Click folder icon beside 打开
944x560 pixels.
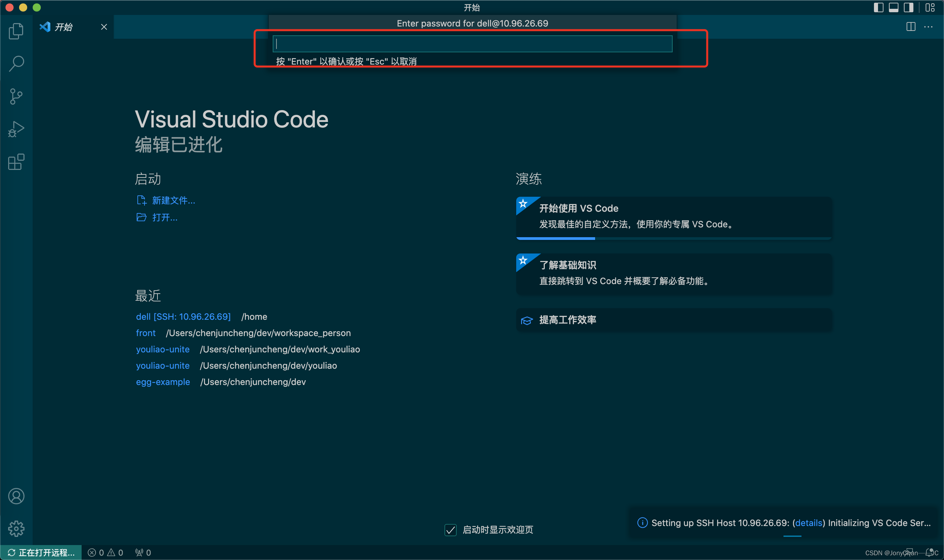coord(141,217)
